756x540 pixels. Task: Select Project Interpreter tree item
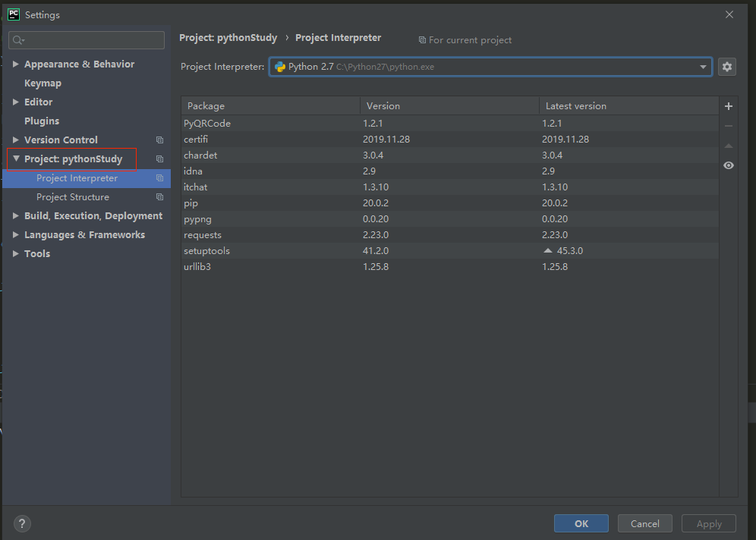87,178
